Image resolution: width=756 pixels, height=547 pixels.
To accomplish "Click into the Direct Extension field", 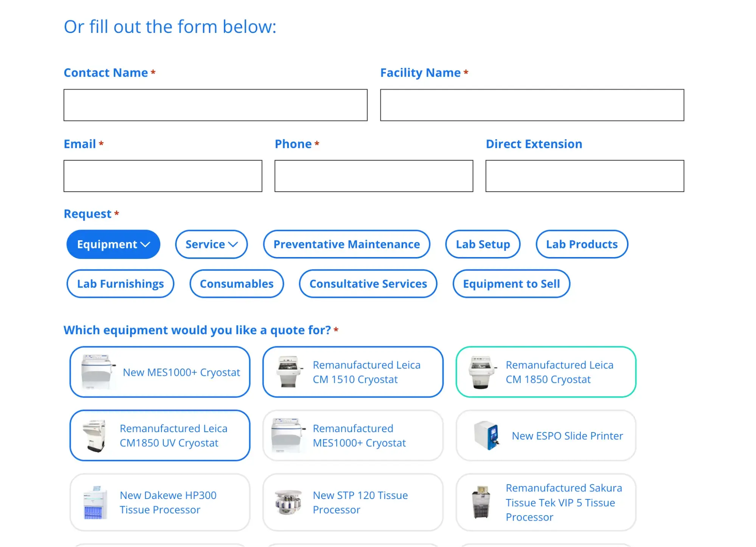I will pyautogui.click(x=585, y=176).
